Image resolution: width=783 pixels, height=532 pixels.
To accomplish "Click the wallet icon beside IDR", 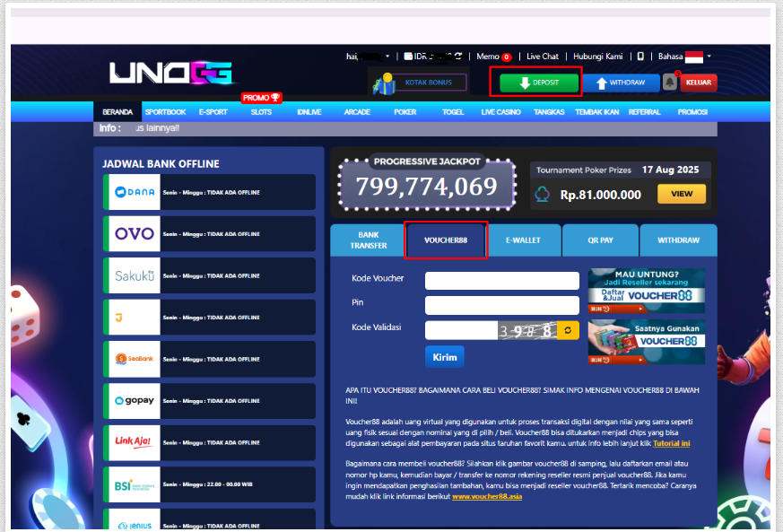I will tap(408, 56).
